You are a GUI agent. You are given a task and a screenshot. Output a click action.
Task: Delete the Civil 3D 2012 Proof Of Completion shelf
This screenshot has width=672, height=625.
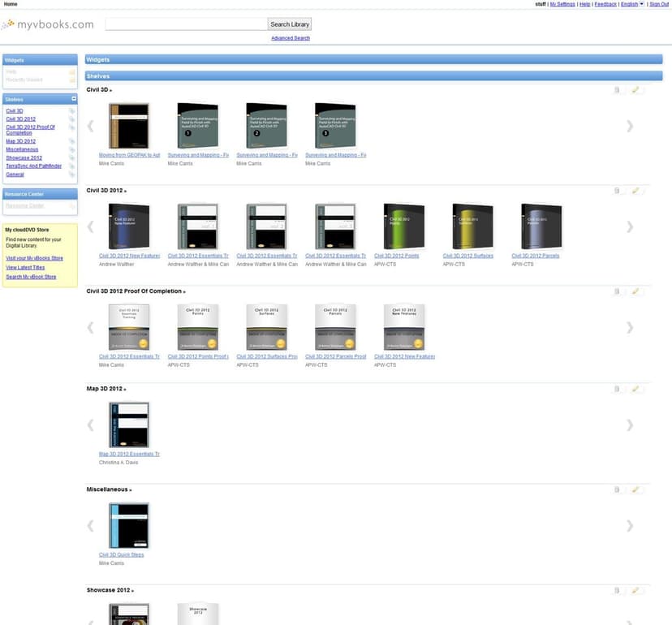(x=617, y=291)
